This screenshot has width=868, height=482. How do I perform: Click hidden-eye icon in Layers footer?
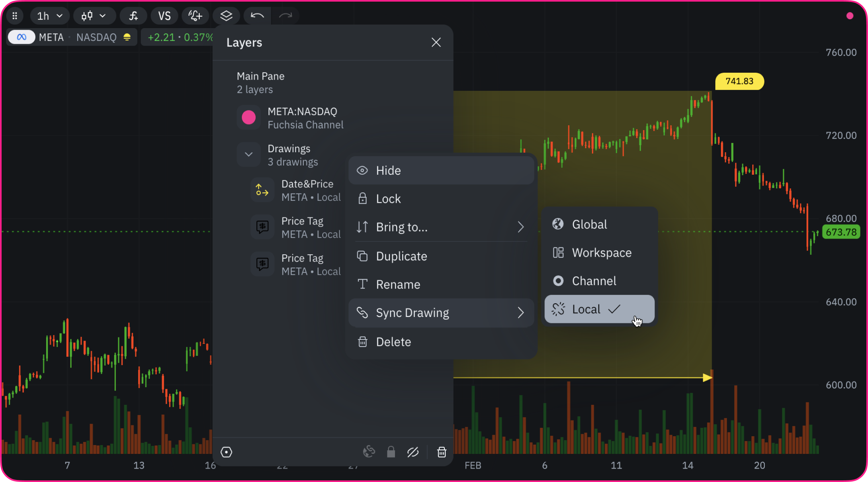click(x=413, y=452)
